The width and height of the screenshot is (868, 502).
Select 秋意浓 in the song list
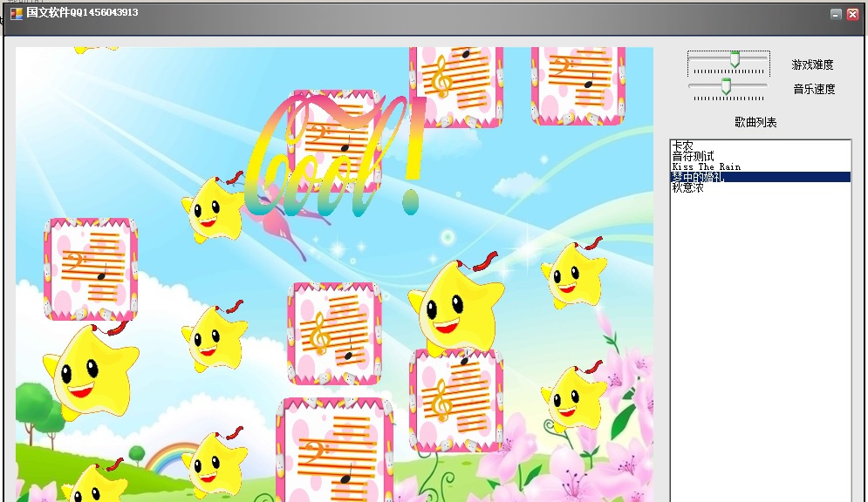pos(760,187)
